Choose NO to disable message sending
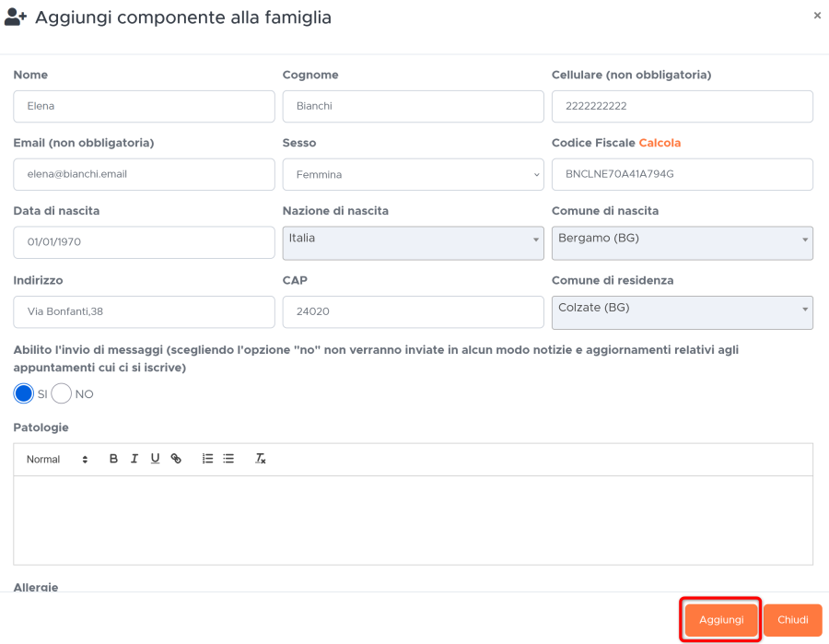The image size is (829, 644). click(x=62, y=394)
